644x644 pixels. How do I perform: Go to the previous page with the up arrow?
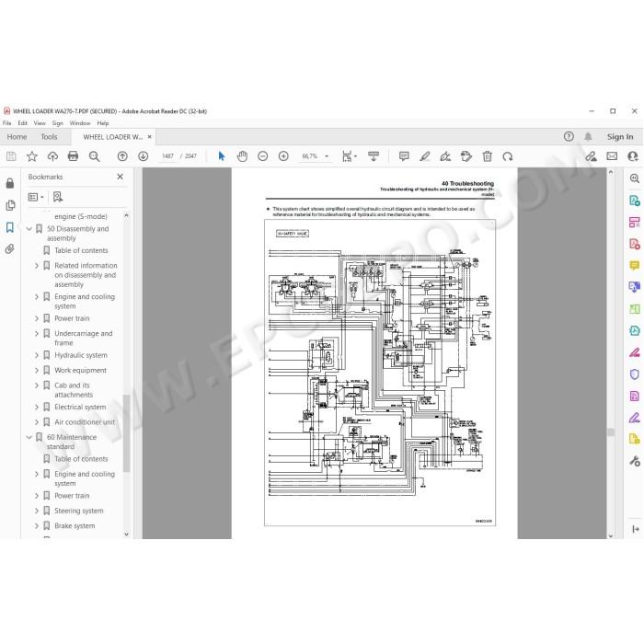tap(122, 156)
